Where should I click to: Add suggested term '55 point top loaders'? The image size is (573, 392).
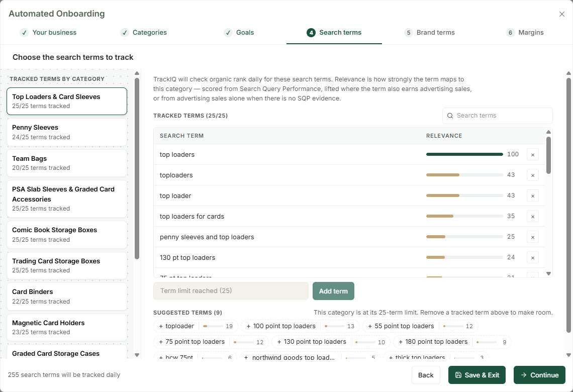[420, 326]
